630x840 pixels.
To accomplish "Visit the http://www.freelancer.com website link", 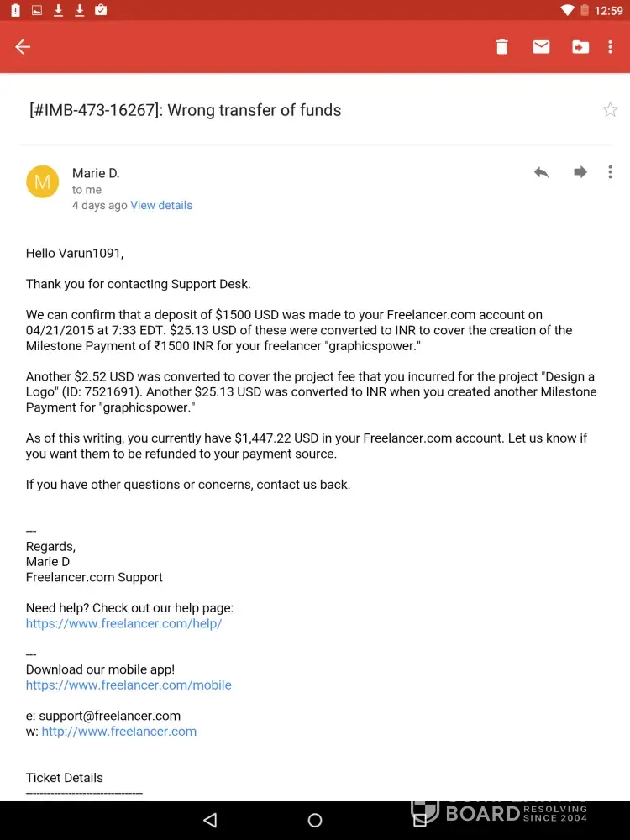I will [119, 731].
